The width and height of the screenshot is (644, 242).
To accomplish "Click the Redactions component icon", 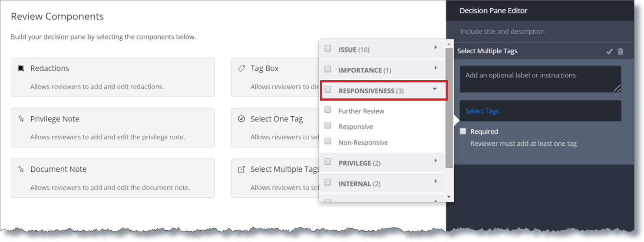I will tap(20, 68).
